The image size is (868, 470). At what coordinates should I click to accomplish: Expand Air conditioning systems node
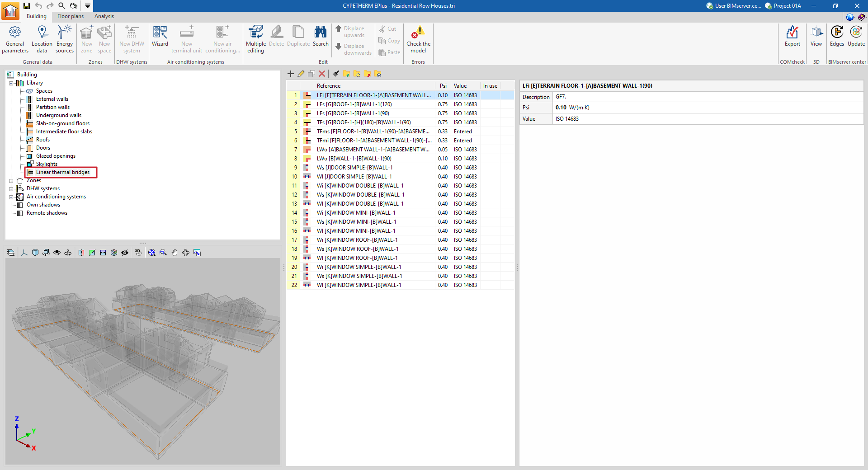click(x=11, y=197)
